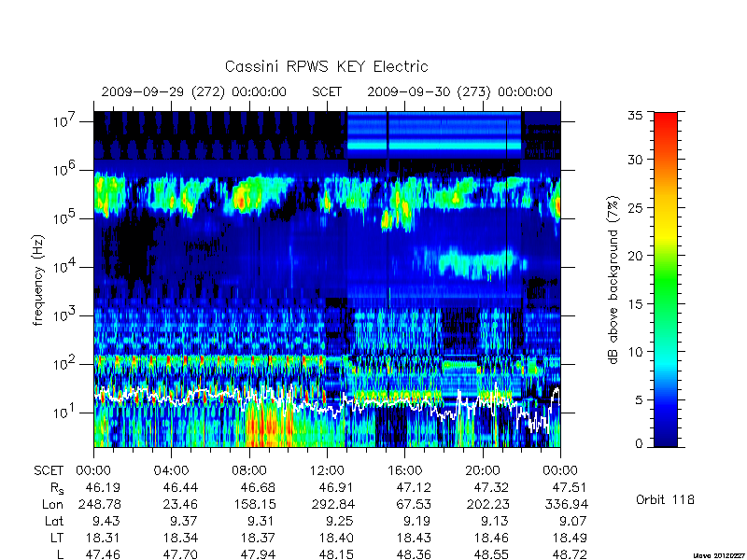Click the Rs value '47.12'
The height and width of the screenshot is (560, 747).
[414, 487]
